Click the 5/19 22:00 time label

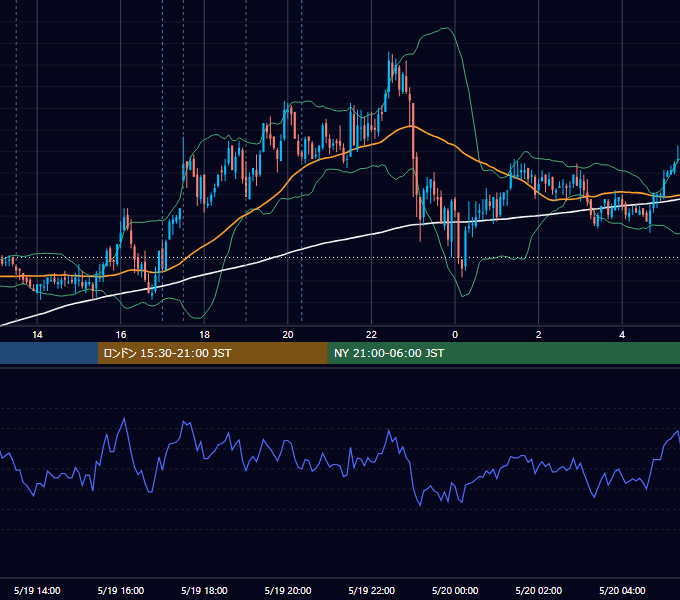point(372,590)
